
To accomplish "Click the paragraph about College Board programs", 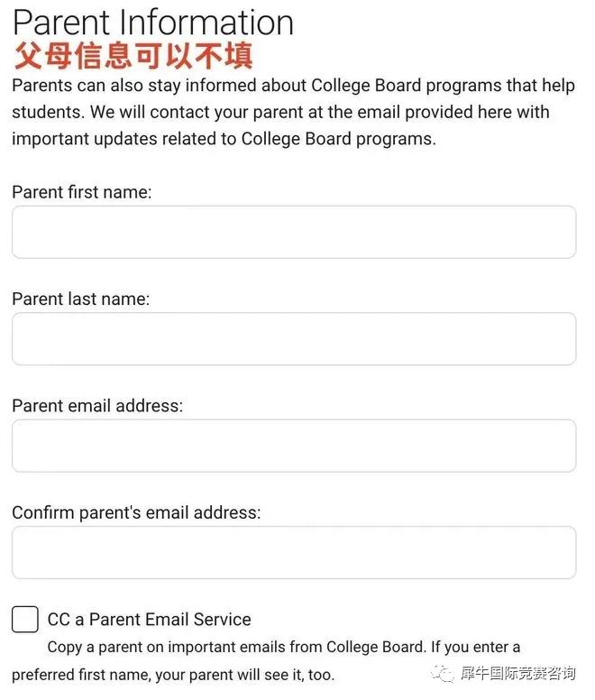I will point(294,112).
